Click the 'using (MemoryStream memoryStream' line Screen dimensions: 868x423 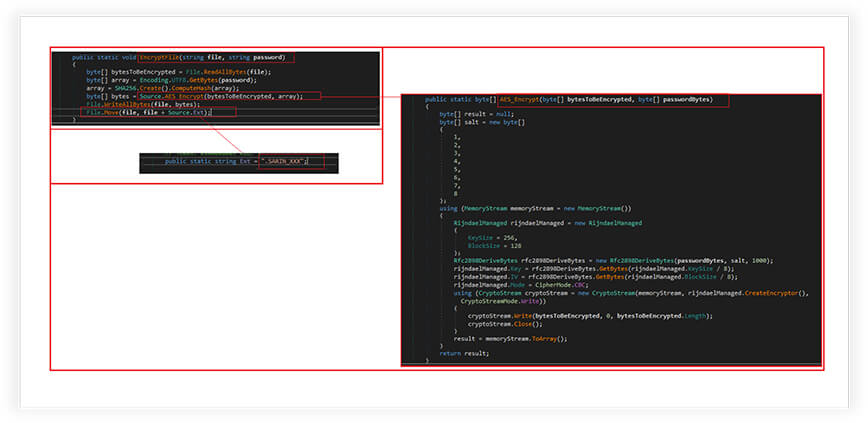[535, 209]
